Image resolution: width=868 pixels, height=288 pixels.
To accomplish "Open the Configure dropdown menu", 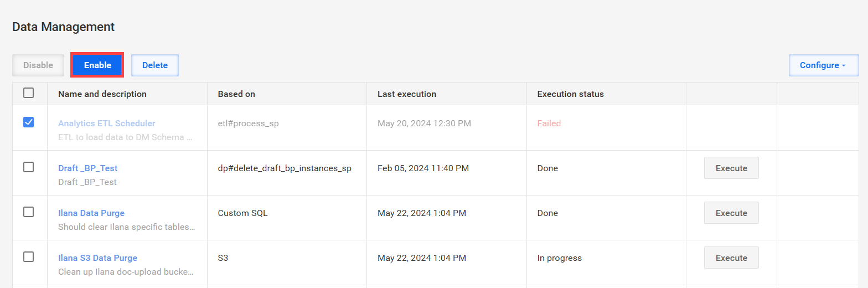I will coord(824,65).
